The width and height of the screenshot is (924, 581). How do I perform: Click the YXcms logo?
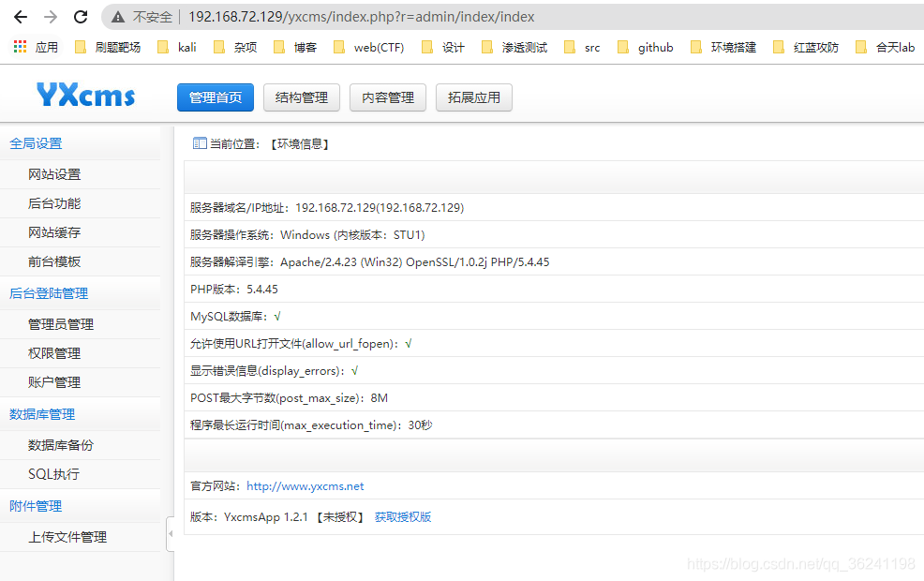point(86,95)
